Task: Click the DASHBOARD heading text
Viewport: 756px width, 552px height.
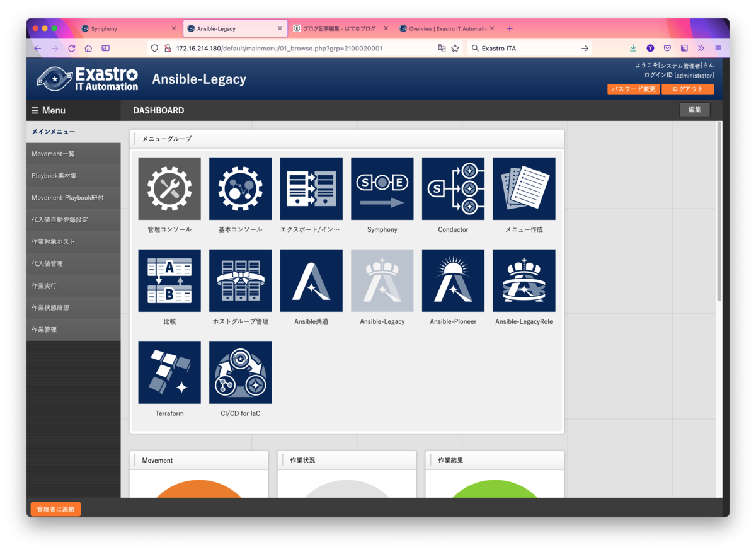Action: click(159, 110)
